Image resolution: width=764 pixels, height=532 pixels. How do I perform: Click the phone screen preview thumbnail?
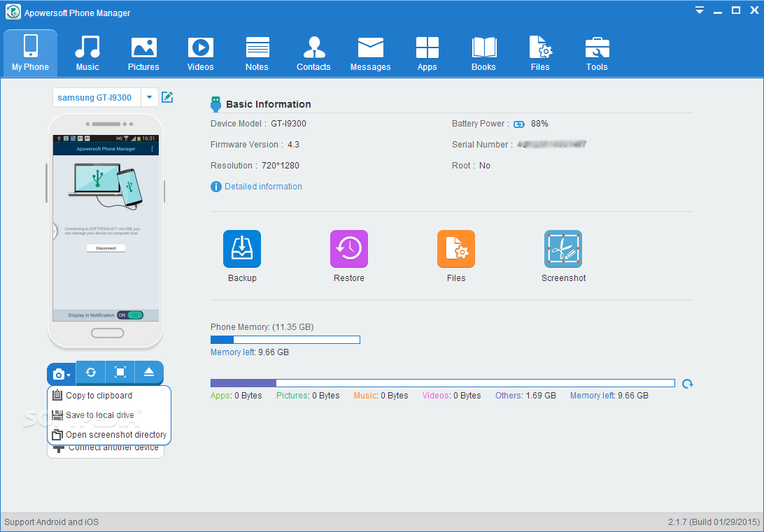[x=106, y=228]
